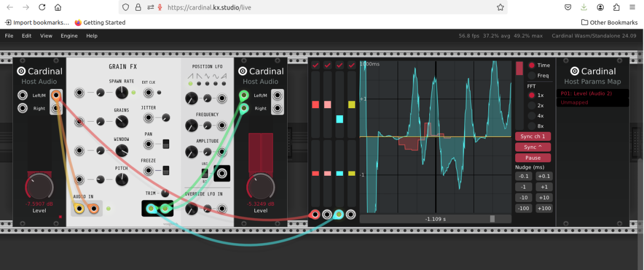Click the Pan CV input jack
The image size is (644, 270).
click(x=148, y=144)
